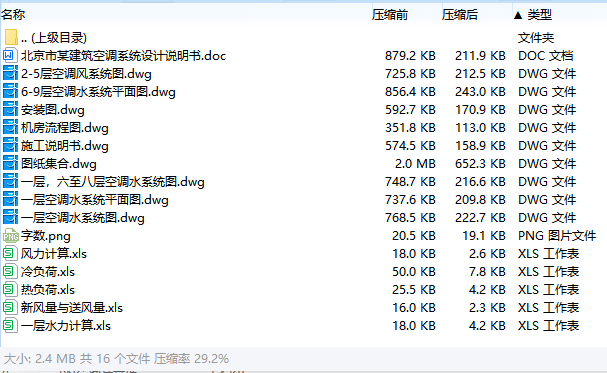Select file 机房流程图.dwg
Image resolution: width=607 pixels, height=373 pixels.
64,128
